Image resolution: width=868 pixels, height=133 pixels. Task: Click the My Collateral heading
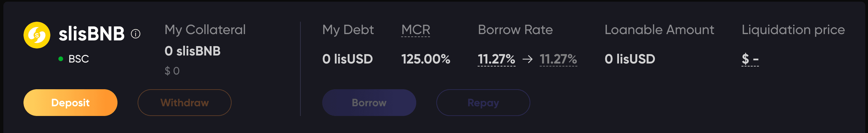point(205,30)
